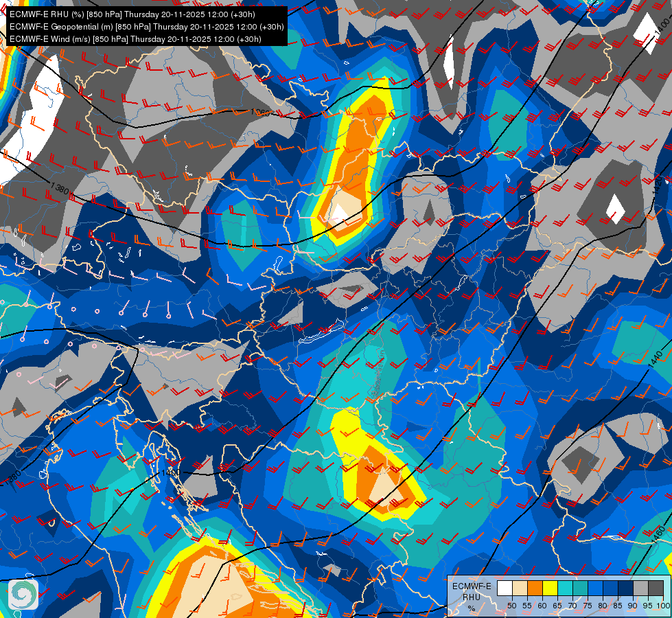Image resolution: width=672 pixels, height=618 pixels.
Task: Click the Wind (m/s) title line in the header
Action: 135,39
